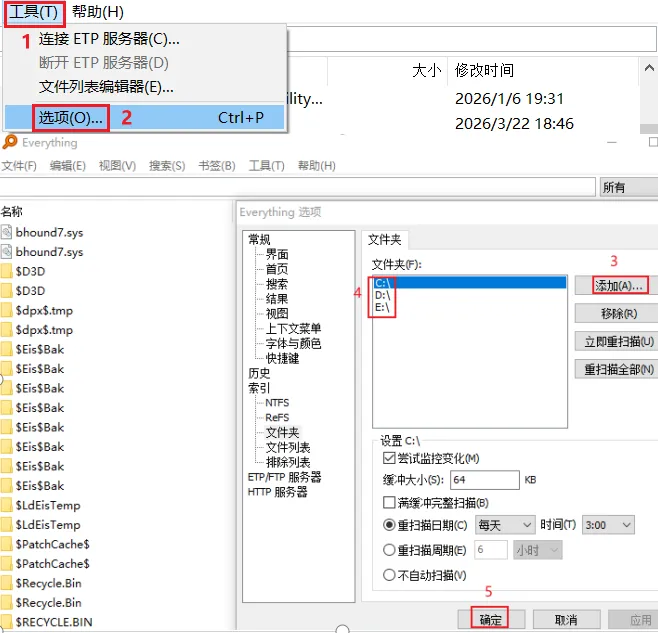The height and width of the screenshot is (633, 658).
Task: Select the second $D3D folder icon
Action: (x=6, y=291)
